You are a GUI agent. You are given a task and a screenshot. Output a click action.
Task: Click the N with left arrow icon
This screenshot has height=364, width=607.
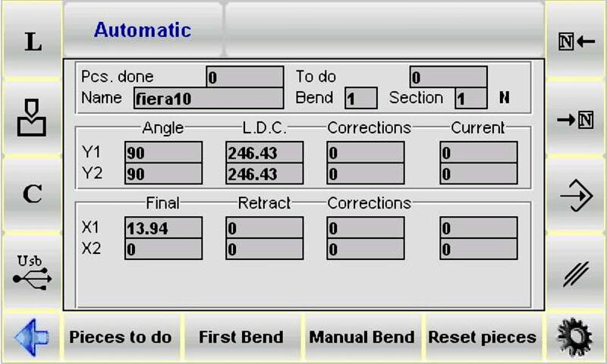[x=576, y=42]
